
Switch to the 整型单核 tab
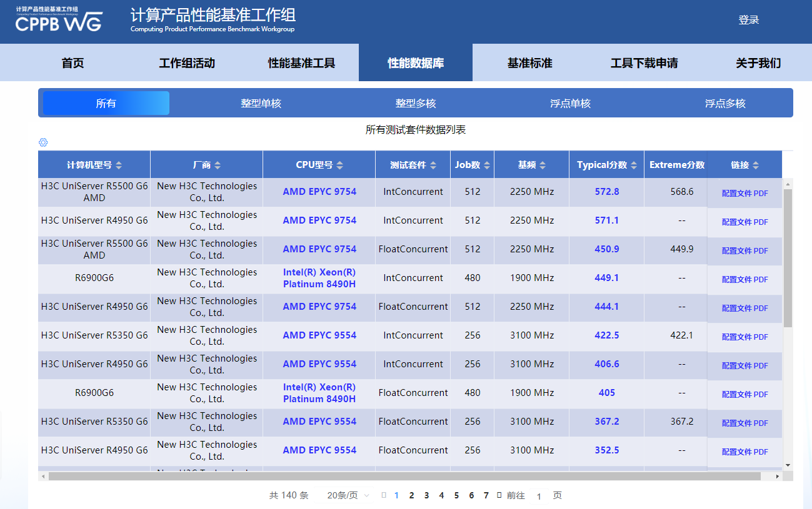(x=261, y=104)
